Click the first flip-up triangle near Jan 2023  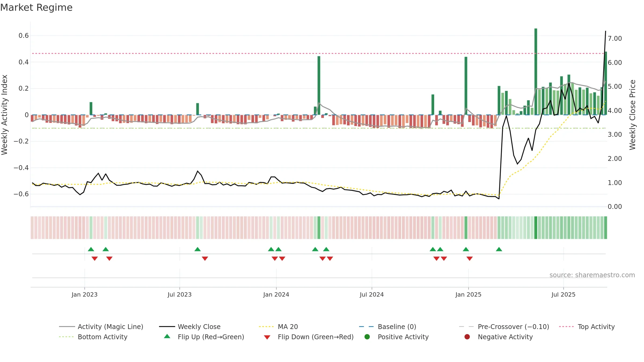[x=91, y=249]
